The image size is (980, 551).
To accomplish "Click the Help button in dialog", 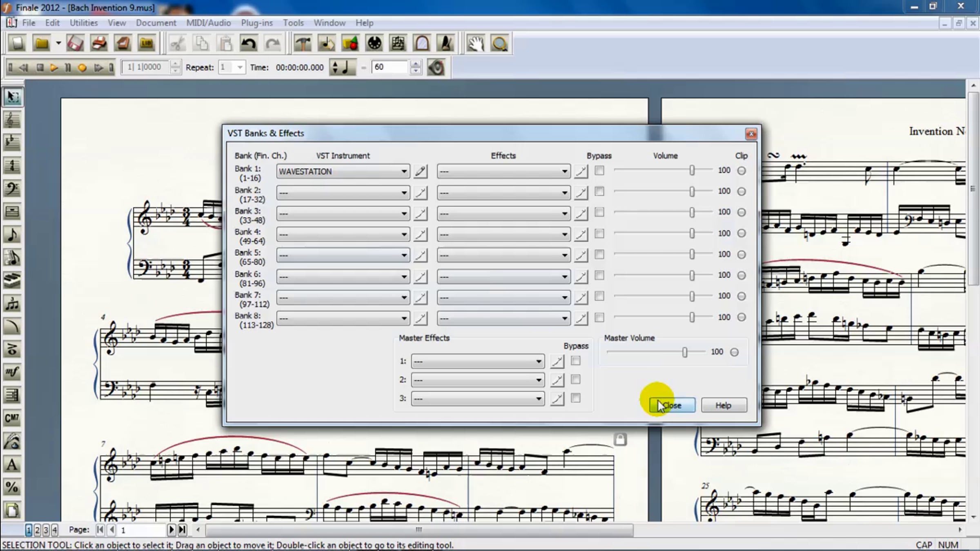I will (724, 405).
